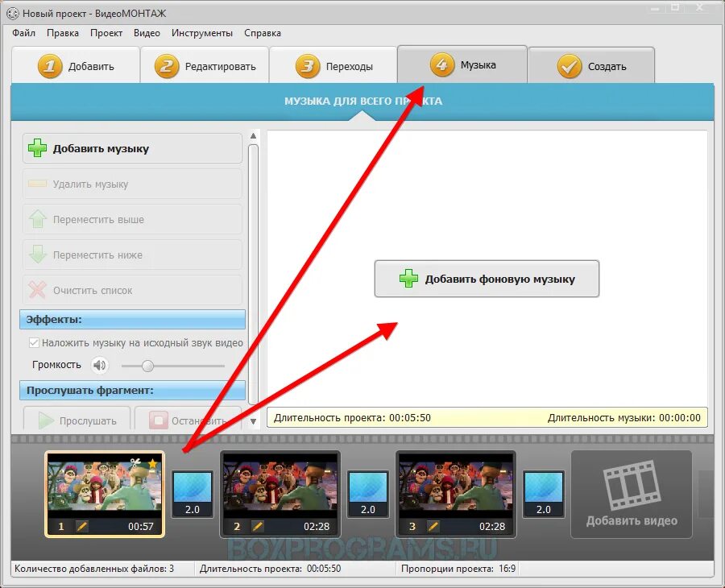Screen dimensions: 725x588
Task: Click the Длительность музыки: 00:00:00 text
Action: 624,418
